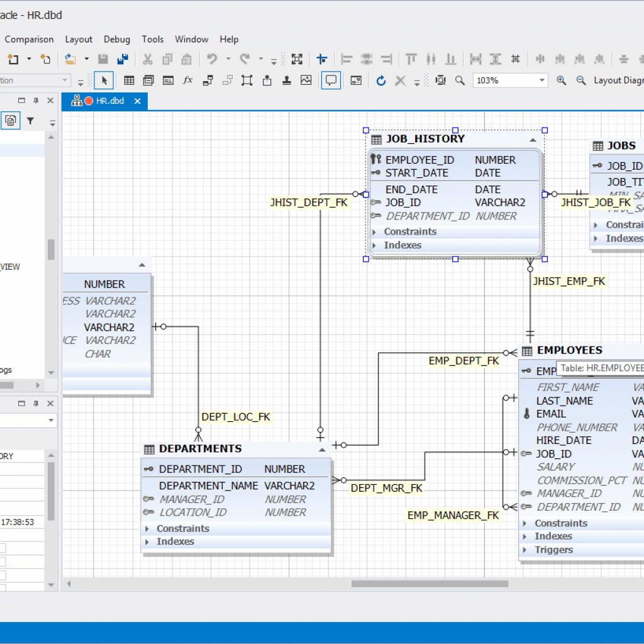This screenshot has width=644, height=644.
Task: Click the upper left panel vertical scrollbar thumb
Action: tap(51, 249)
